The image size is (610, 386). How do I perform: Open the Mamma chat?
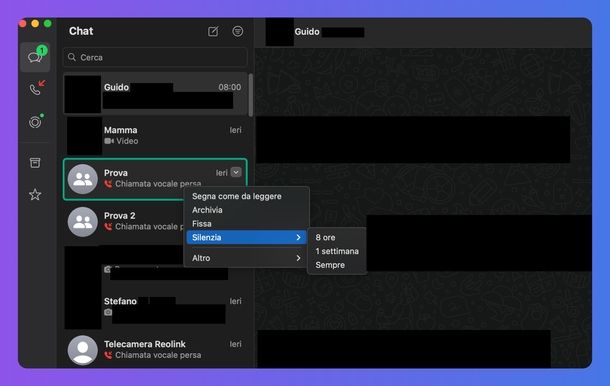point(155,136)
